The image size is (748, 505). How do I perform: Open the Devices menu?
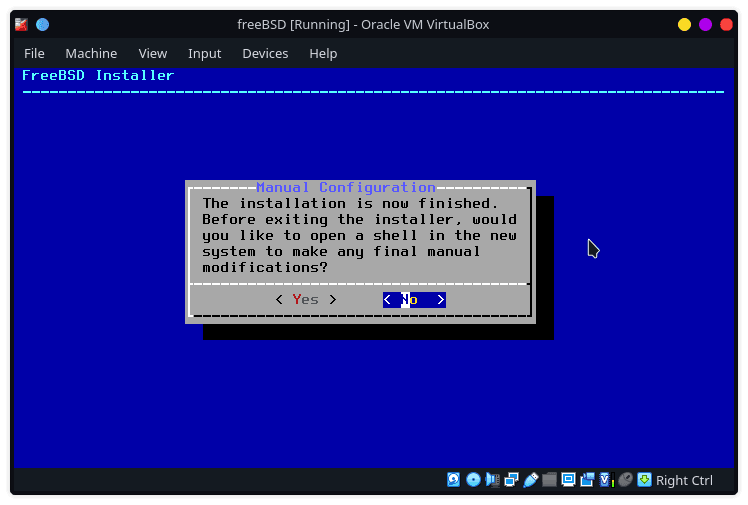pyautogui.click(x=265, y=53)
